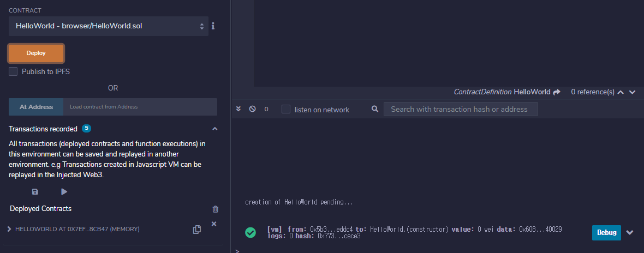The image size is (644, 253).
Task: Go to next reference arrow
Action: [632, 92]
